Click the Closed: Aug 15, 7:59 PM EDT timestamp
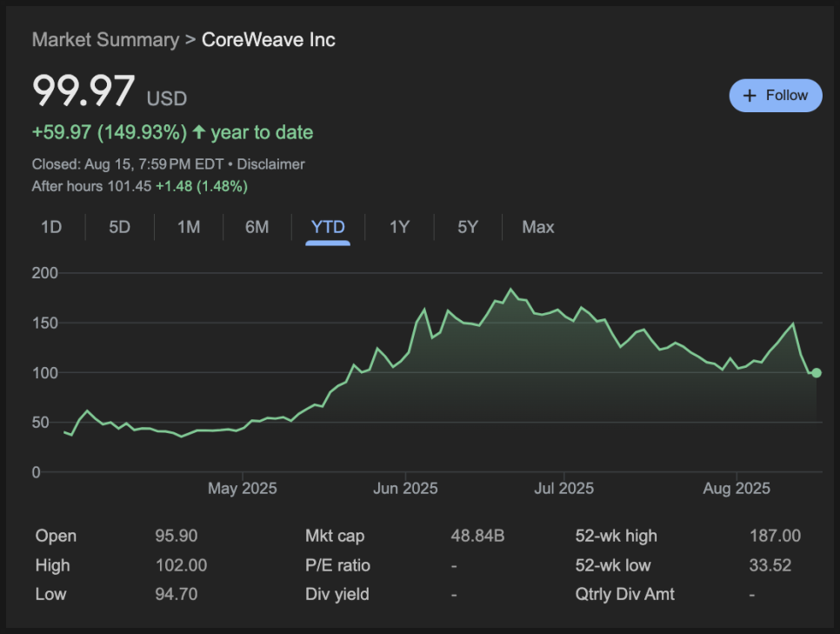Viewport: 840px width, 634px height. pos(128,164)
